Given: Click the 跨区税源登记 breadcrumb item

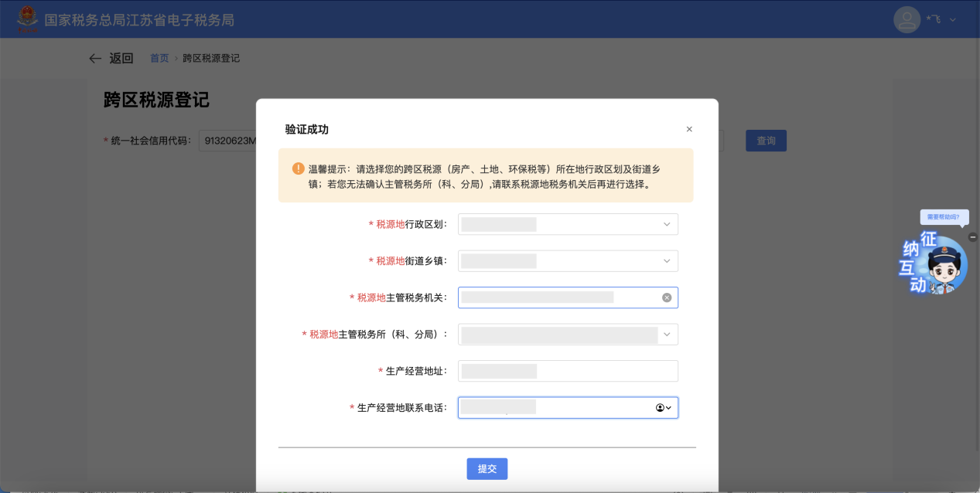Looking at the screenshot, I should tap(211, 59).
